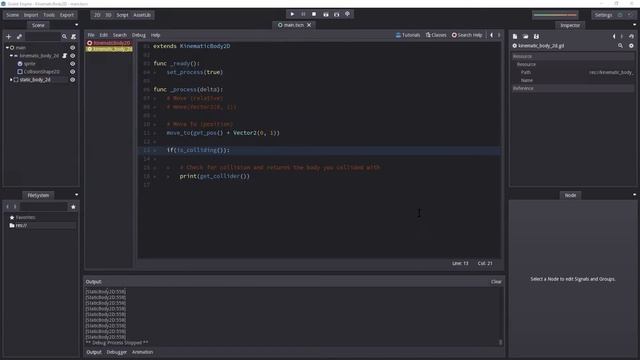This screenshot has width=640, height=360.
Task: Open the Node dock dropdown arrow
Action: point(634,195)
